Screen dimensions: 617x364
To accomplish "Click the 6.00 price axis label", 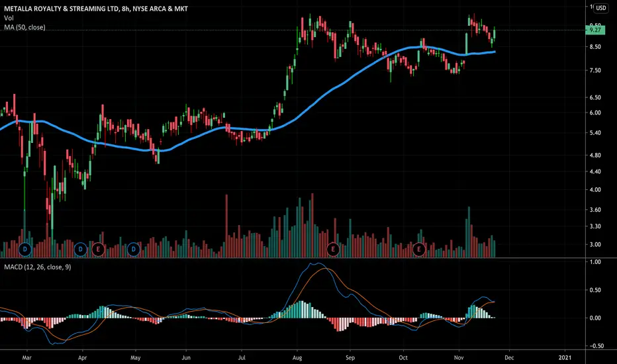I will 595,113.
